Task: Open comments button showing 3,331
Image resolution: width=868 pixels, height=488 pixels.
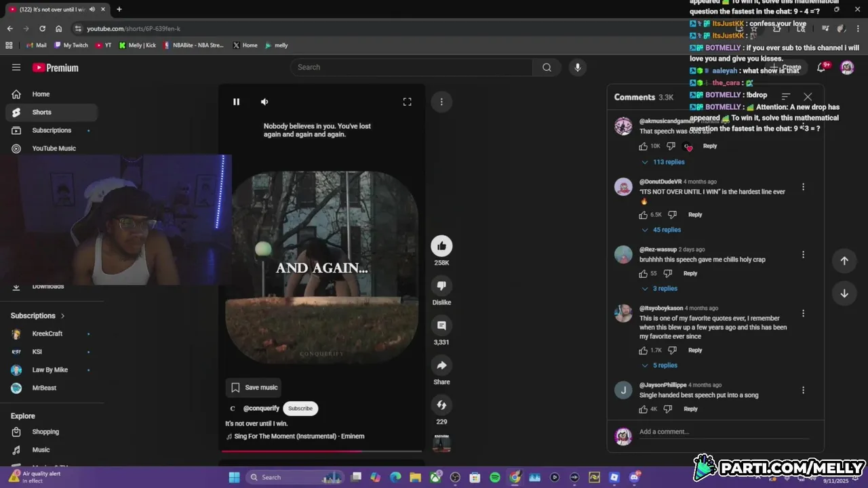Action: point(441,326)
